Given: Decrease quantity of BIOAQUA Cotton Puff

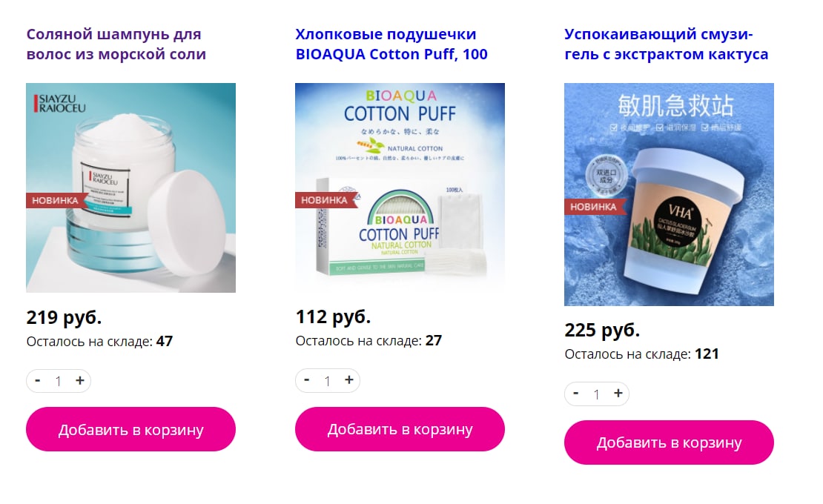Looking at the screenshot, I should point(307,380).
